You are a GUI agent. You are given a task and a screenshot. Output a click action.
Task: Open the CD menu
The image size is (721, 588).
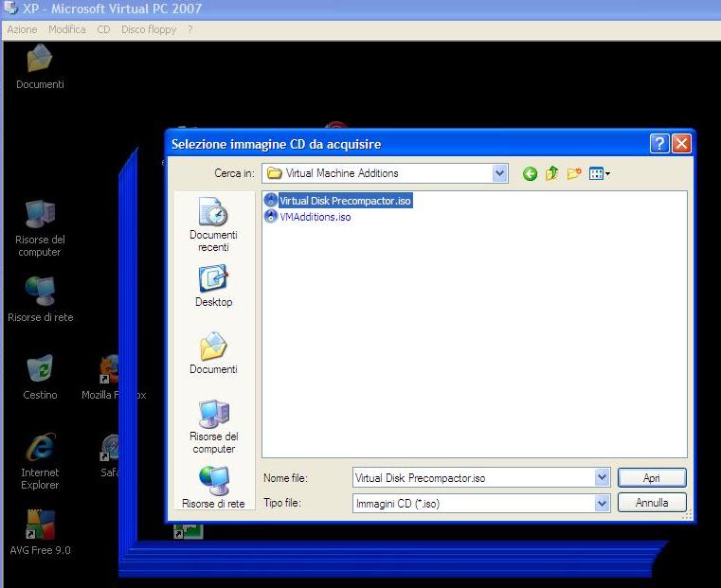[103, 29]
